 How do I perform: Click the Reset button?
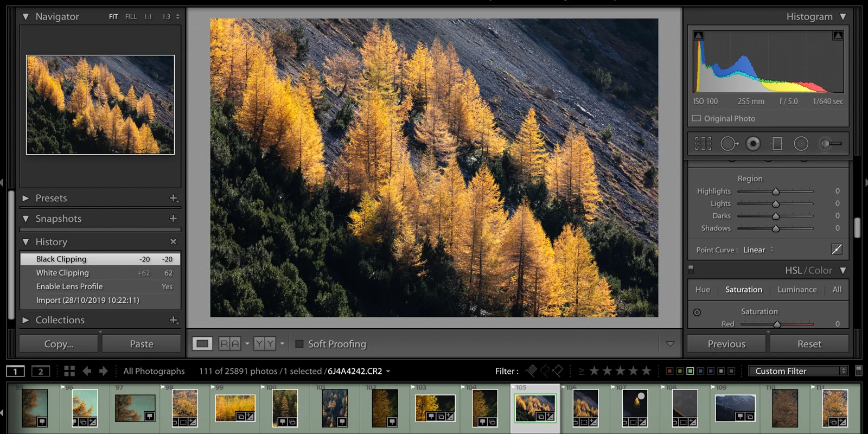pyautogui.click(x=809, y=344)
